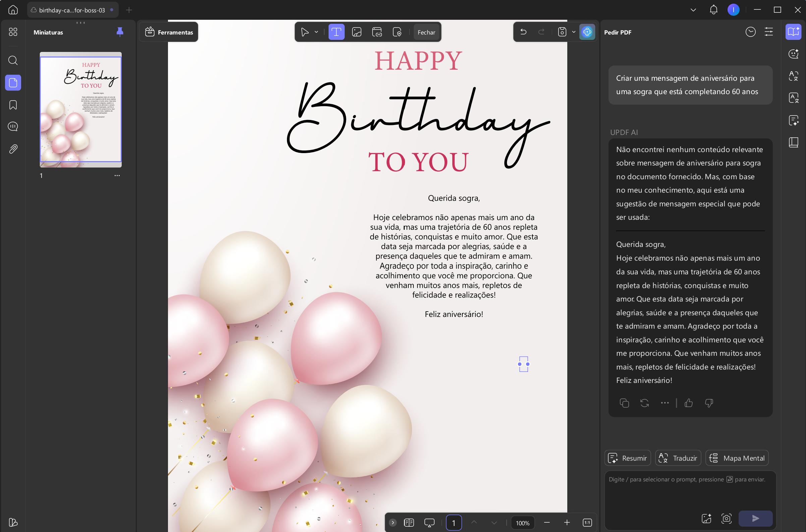This screenshot has width=806, height=532.
Task: Select the image editing tool
Action: [356, 32]
